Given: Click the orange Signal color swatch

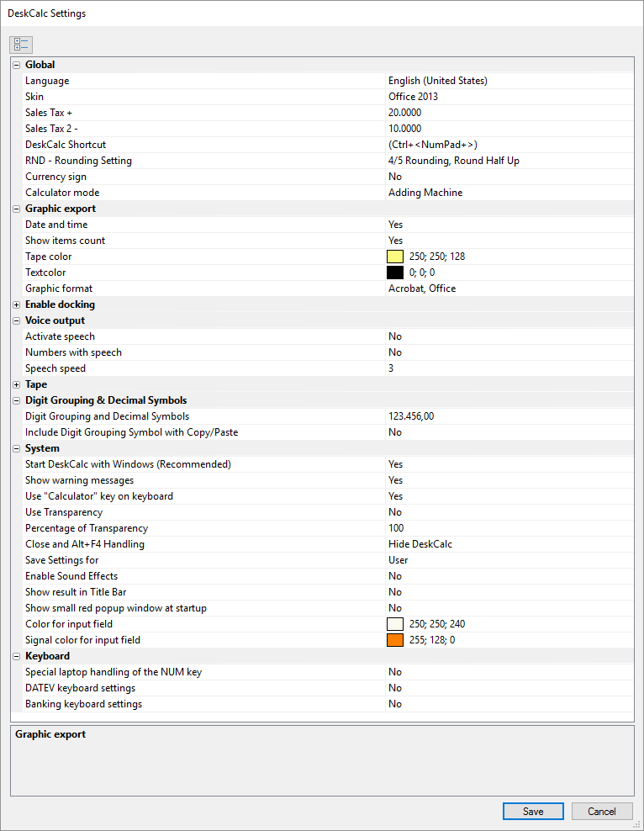Looking at the screenshot, I should tap(395, 640).
